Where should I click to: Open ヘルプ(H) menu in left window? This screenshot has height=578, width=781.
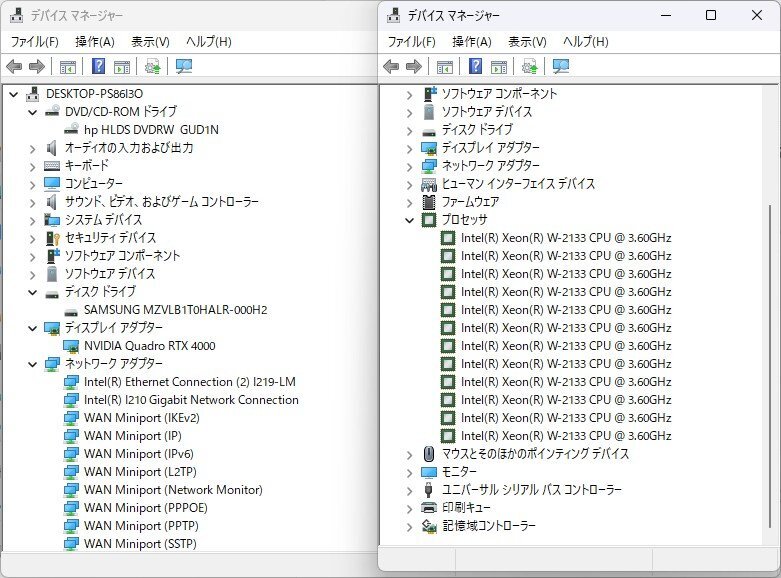tap(209, 42)
